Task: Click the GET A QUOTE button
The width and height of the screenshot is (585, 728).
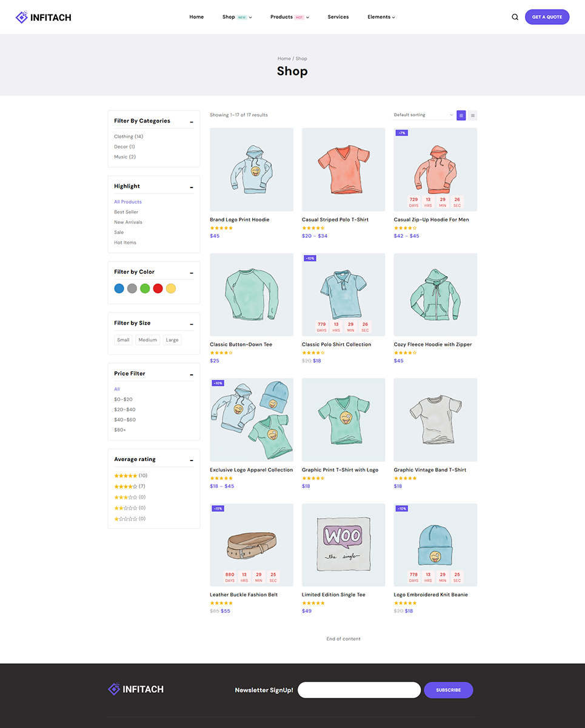Action: 547,17
